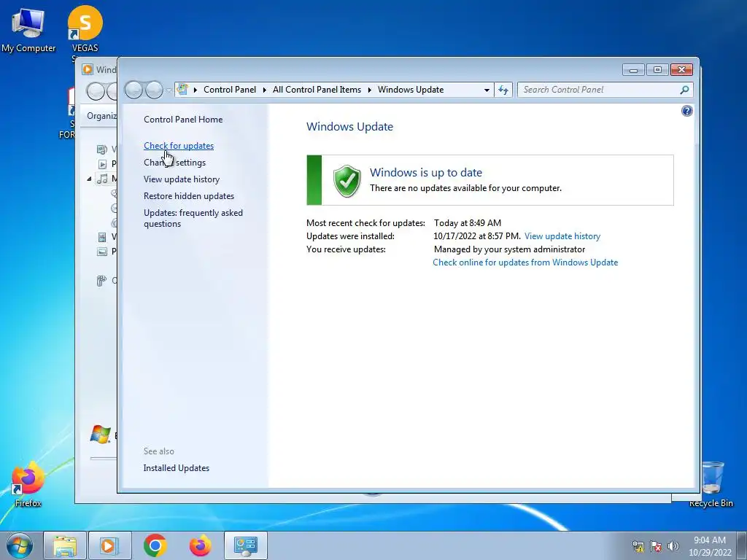The image size is (747, 560).
Task: Open the Start menu orb
Action: 20,545
